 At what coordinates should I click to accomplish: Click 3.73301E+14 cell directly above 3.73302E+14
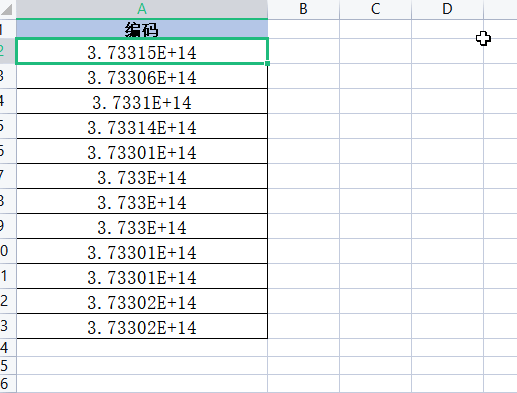point(142,276)
